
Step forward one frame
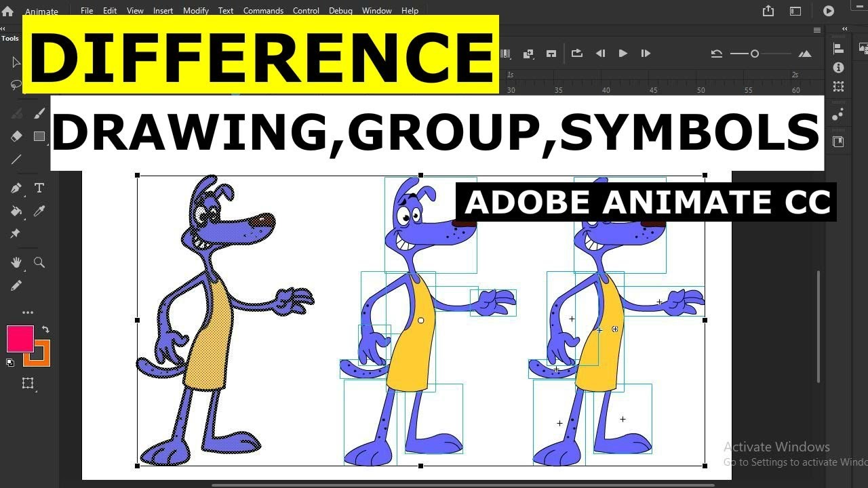[646, 54]
